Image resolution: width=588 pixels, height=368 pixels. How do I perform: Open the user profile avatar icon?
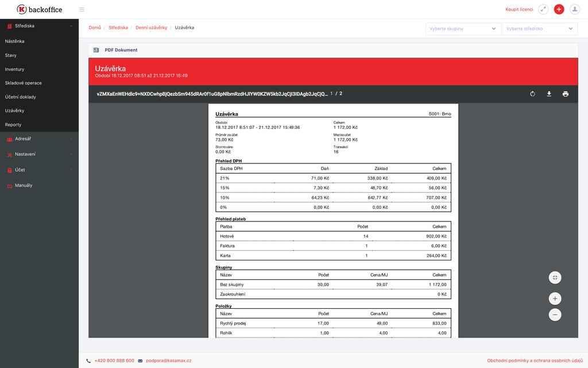(x=574, y=9)
